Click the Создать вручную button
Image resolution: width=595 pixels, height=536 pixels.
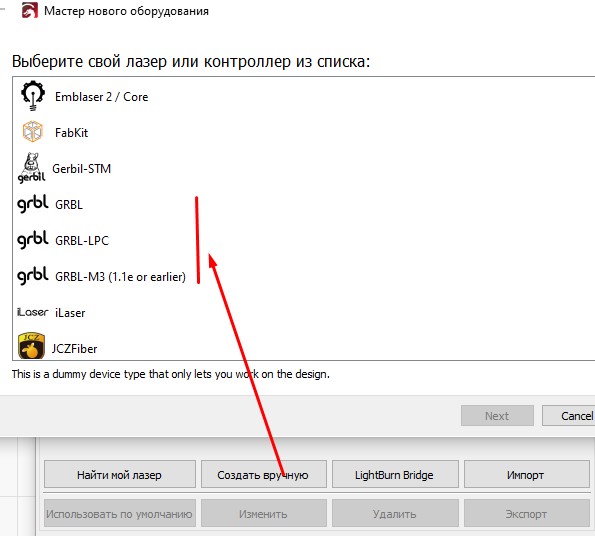coord(263,475)
